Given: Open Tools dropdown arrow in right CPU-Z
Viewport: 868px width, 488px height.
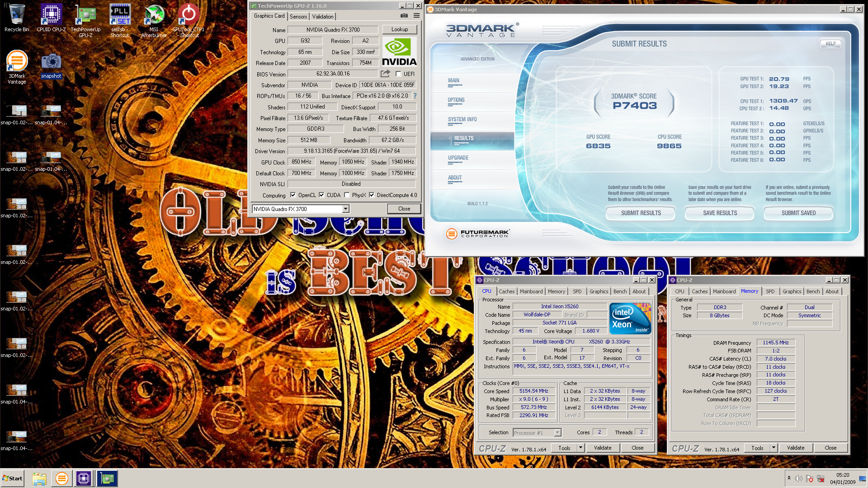Looking at the screenshot, I should (x=774, y=448).
